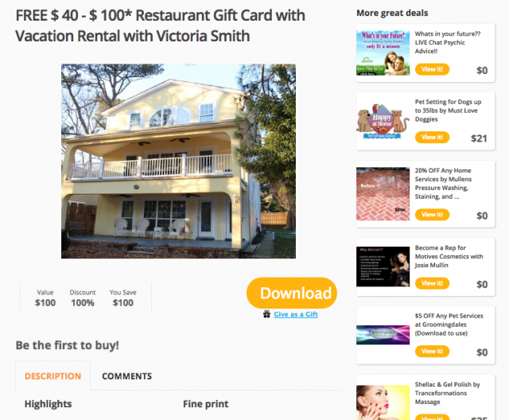Open the Pet Sitting for Dogs title
Image resolution: width=509 pixels, height=420 pixels.
pyautogui.click(x=448, y=111)
